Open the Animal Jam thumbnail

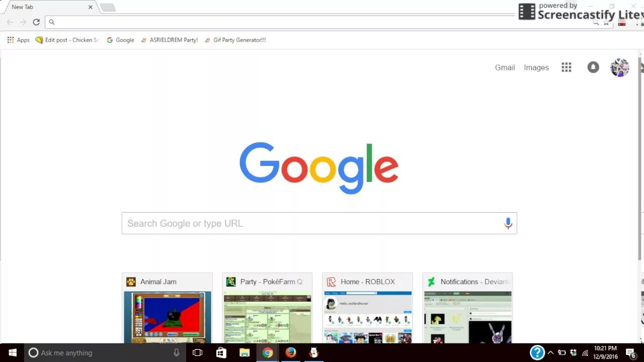pyautogui.click(x=168, y=308)
